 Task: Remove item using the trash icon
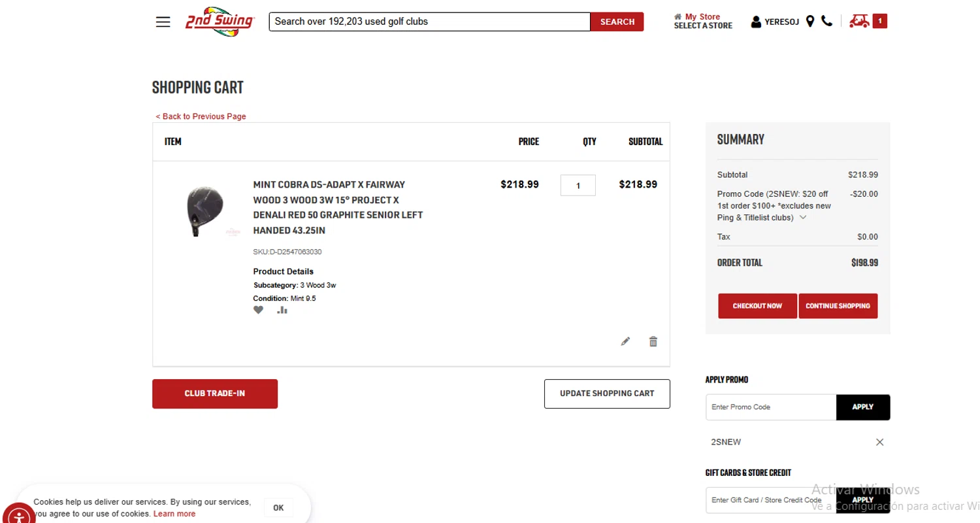click(x=653, y=341)
